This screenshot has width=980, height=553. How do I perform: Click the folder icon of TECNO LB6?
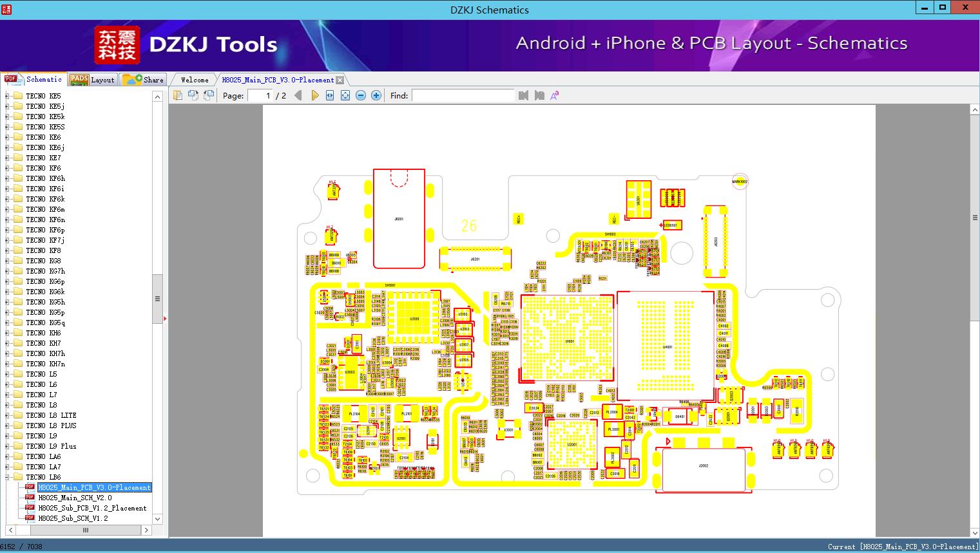[18, 477]
